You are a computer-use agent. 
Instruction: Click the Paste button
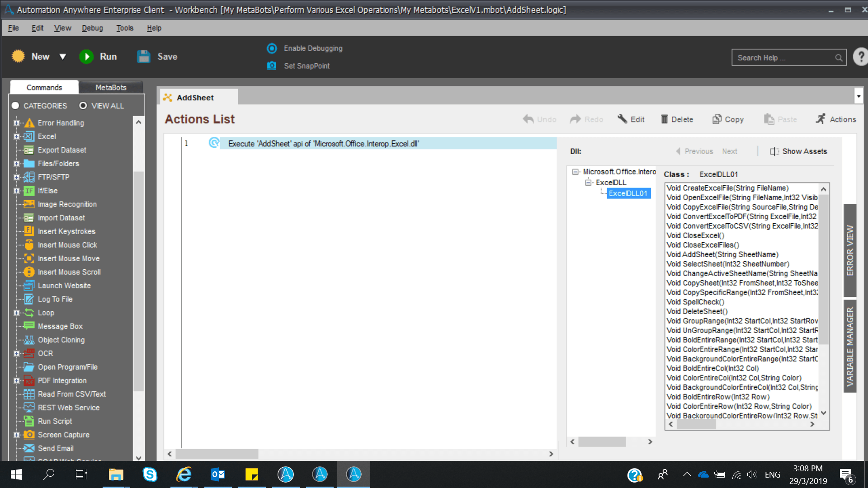click(781, 119)
